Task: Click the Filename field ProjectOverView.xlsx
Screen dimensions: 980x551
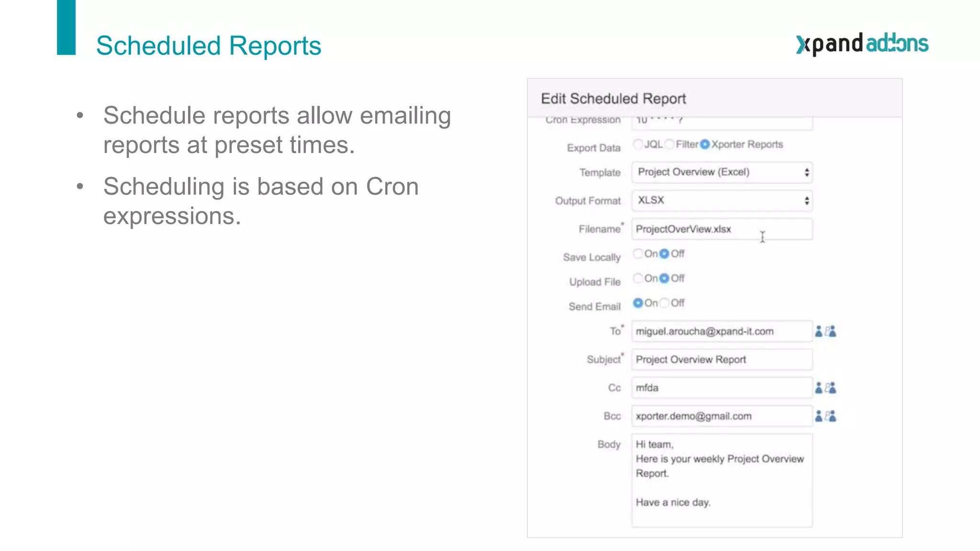Action: tap(722, 229)
